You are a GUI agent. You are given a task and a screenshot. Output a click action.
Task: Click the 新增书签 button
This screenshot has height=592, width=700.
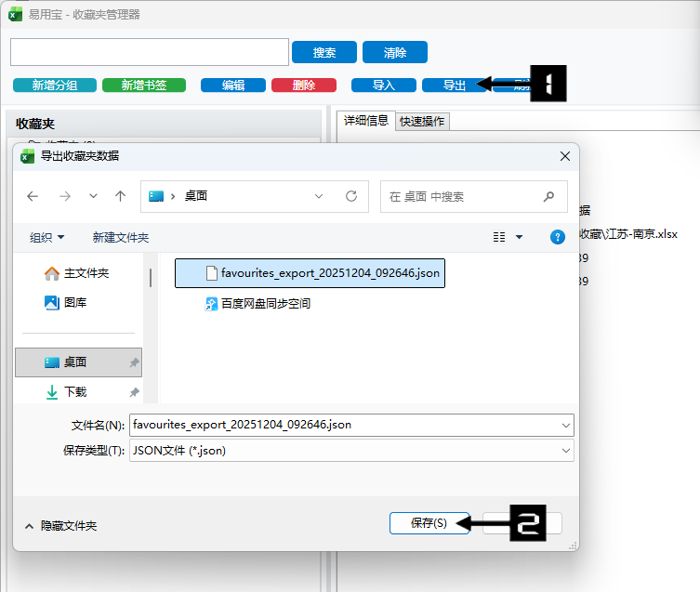click(x=144, y=85)
